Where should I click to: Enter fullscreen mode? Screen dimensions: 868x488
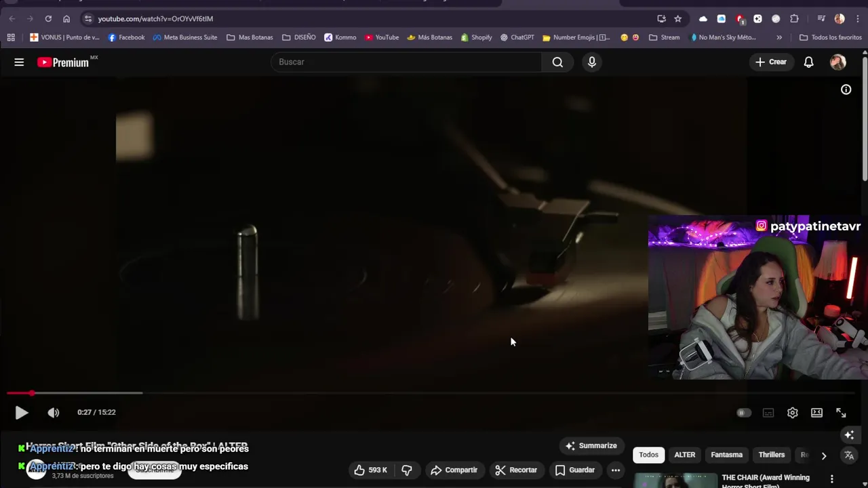841,413
